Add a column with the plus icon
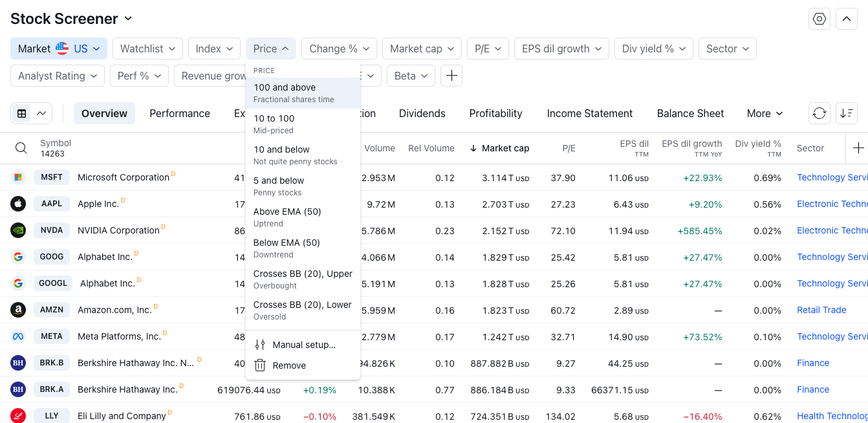This screenshot has width=868, height=423. point(858,148)
